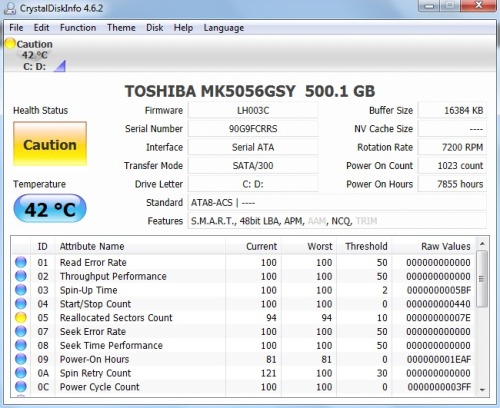Open the Disk menu
500x408 pixels.
[155, 28]
